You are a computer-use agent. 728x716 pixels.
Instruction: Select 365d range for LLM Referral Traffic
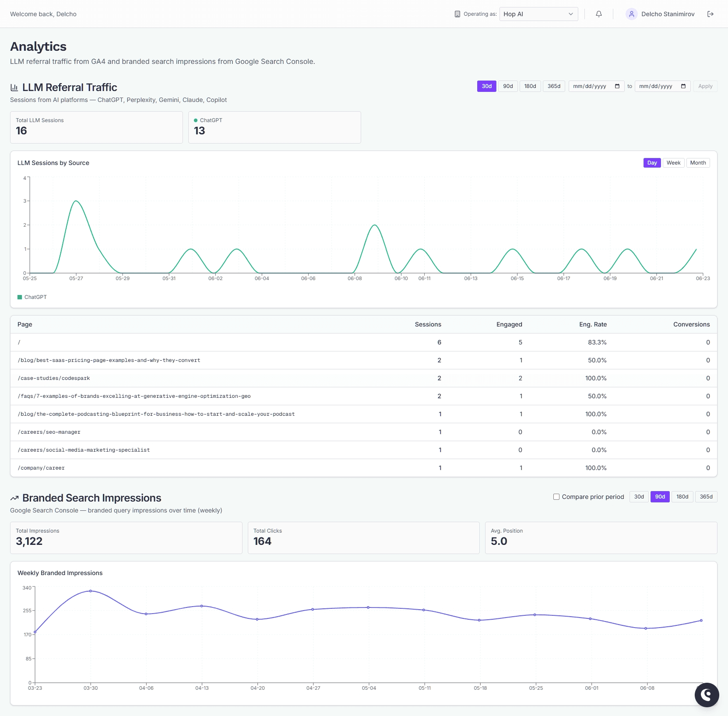554,86
